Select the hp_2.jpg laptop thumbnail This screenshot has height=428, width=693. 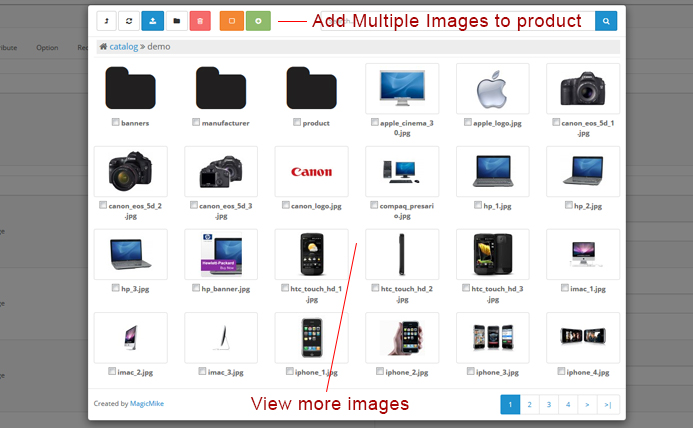[583, 172]
